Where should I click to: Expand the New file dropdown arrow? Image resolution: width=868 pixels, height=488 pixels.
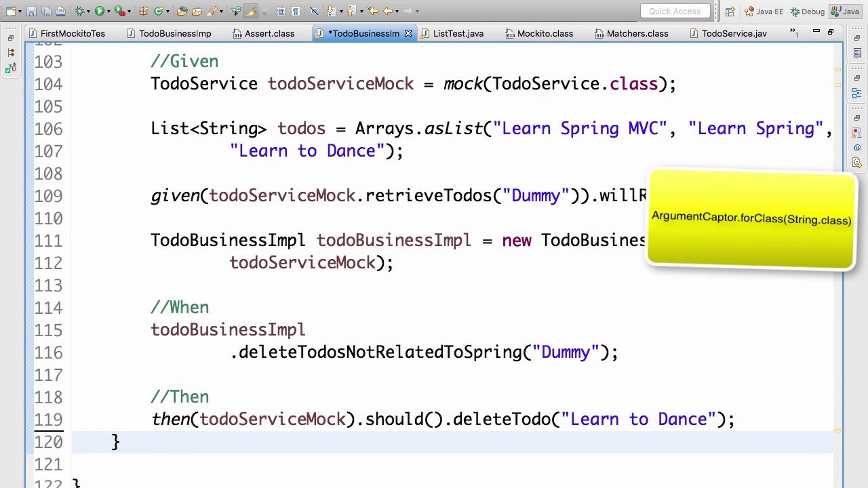coord(20,11)
